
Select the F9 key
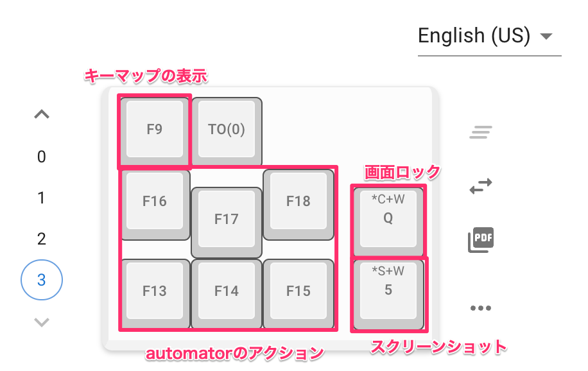155,132
